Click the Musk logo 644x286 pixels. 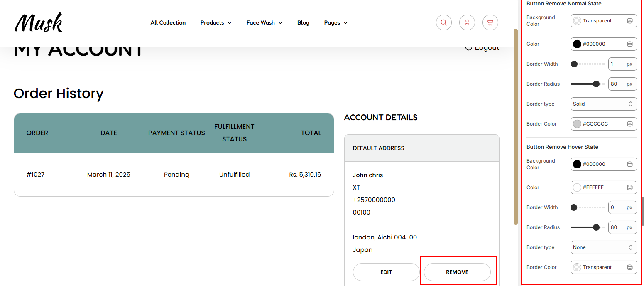(39, 22)
